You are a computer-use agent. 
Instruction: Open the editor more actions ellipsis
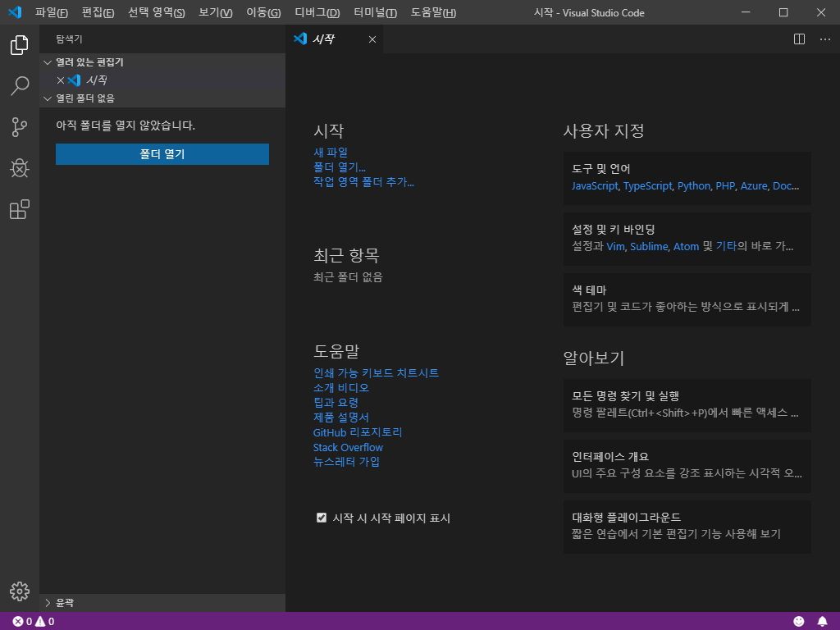click(824, 39)
